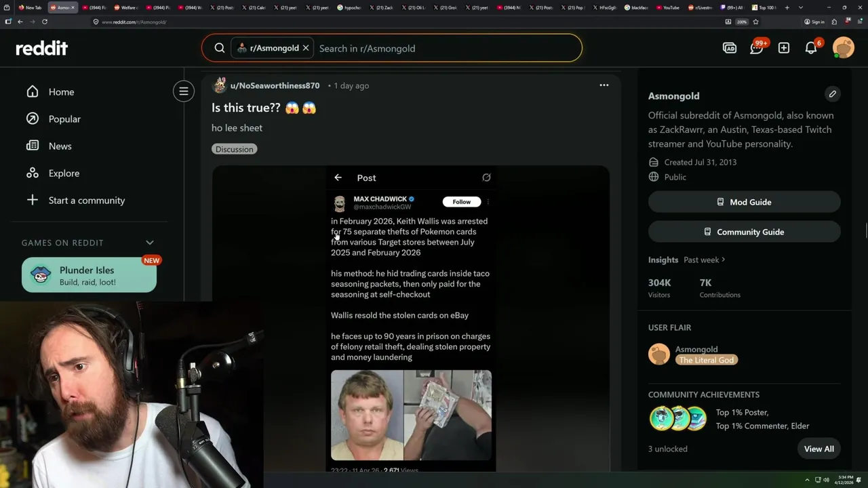Screen dimensions: 868x488
Task: Click tweet three-dot options icon
Action: point(488,201)
